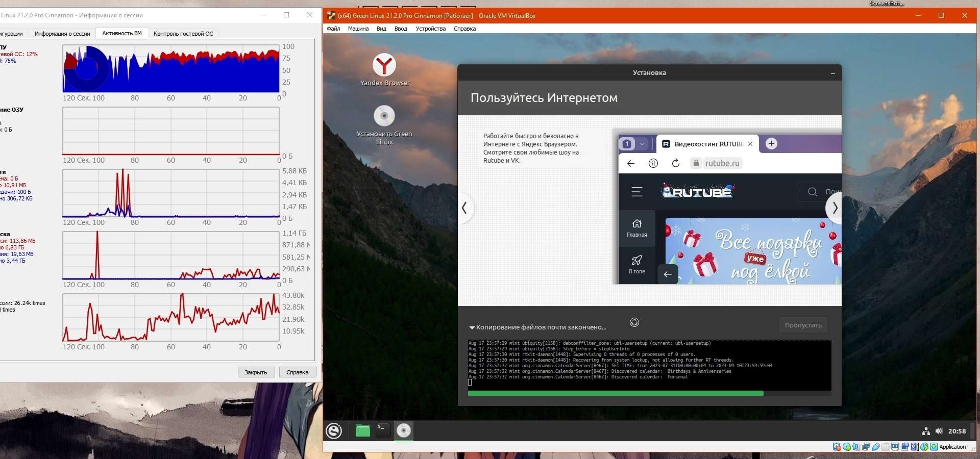This screenshot has height=459, width=980.
Task: Click the CPU load chart in session information
Action: click(171, 69)
